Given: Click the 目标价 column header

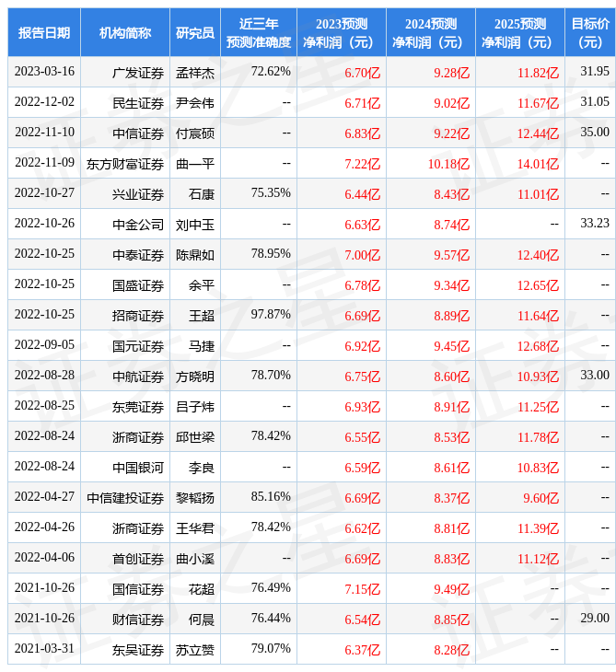Looking at the screenshot, I should (x=590, y=32).
